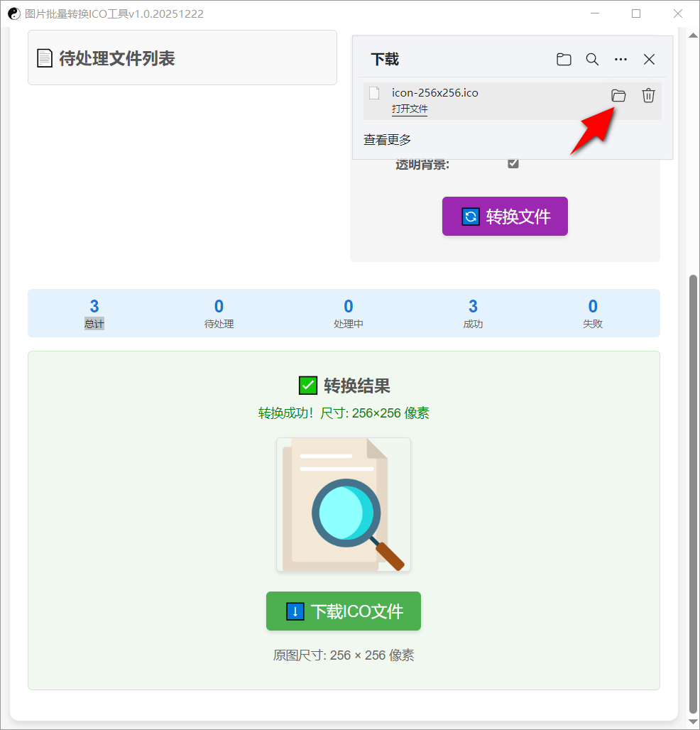Click the magnifier preview thumbnail

coord(343,505)
